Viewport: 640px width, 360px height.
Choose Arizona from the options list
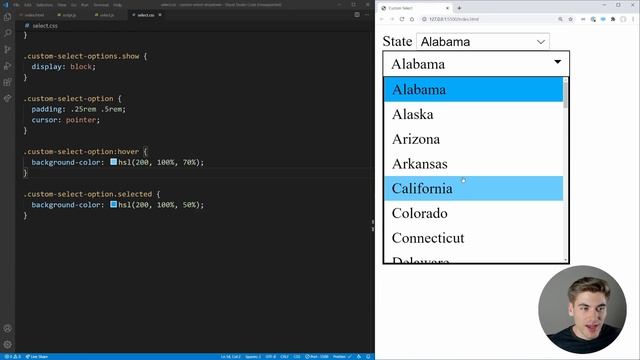(473, 139)
